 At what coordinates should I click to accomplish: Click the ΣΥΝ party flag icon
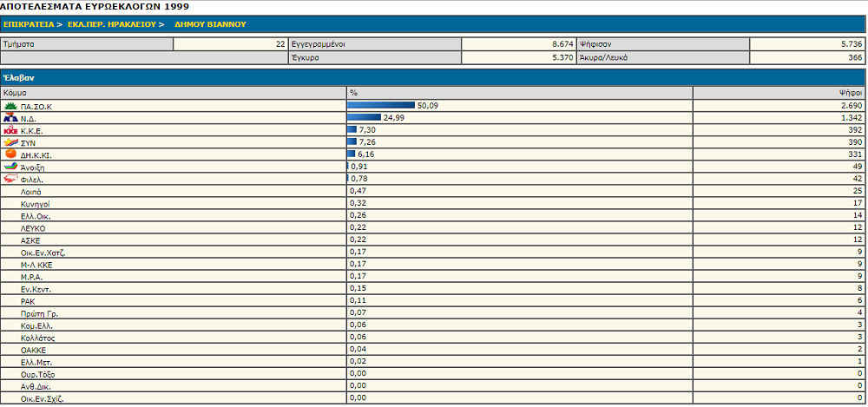click(x=10, y=142)
